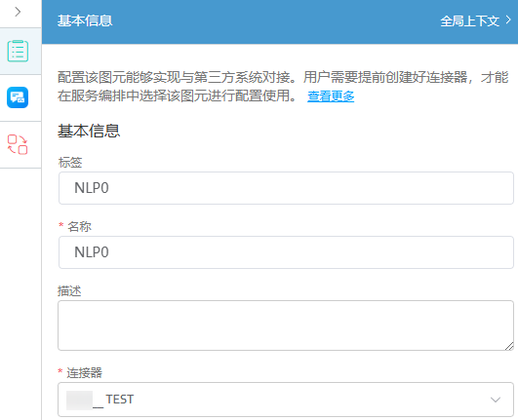Open the 查看更多 hyperlink
The width and height of the screenshot is (518, 420).
tap(331, 96)
